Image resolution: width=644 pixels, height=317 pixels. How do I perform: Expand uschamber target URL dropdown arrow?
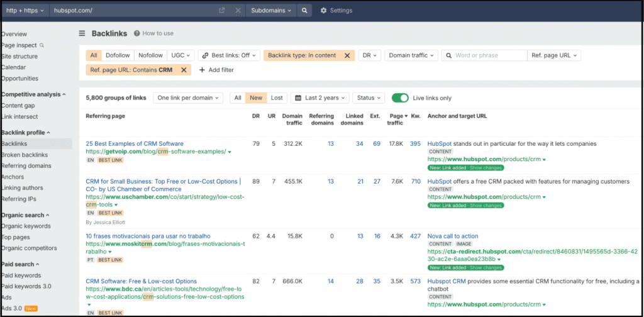[544, 197]
